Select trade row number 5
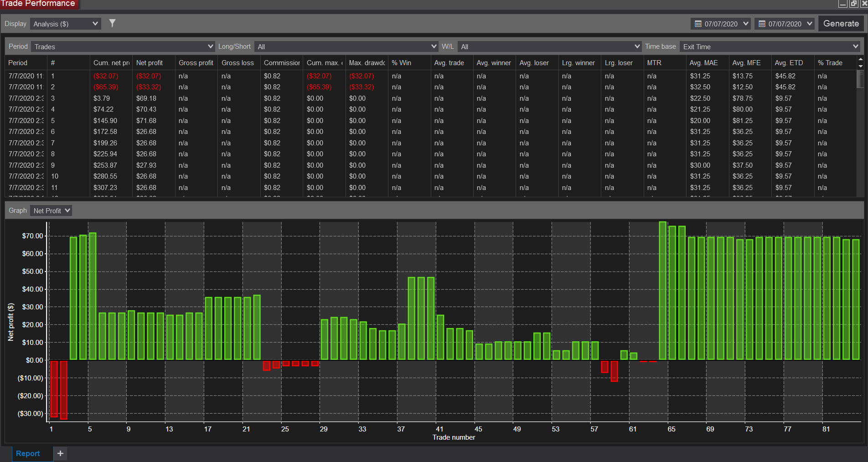This screenshot has width=868, height=462. click(431, 121)
